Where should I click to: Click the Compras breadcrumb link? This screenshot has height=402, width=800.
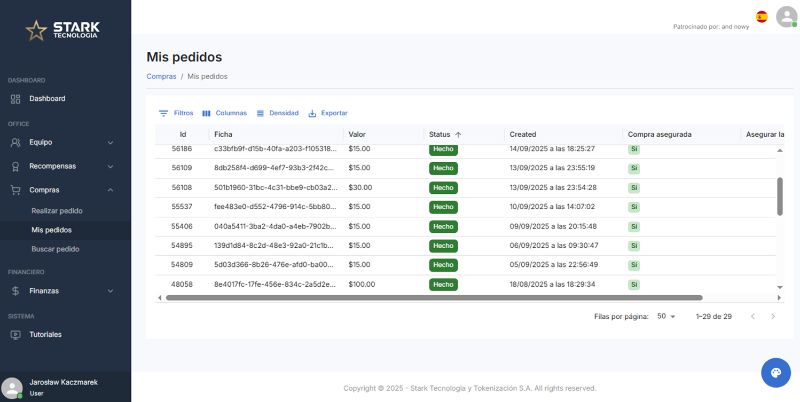coord(161,76)
